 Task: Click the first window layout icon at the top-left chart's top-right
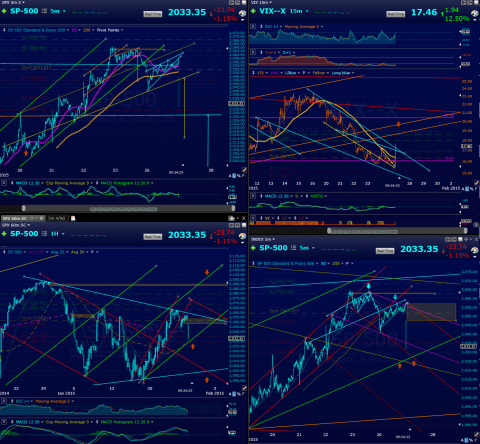232,2
